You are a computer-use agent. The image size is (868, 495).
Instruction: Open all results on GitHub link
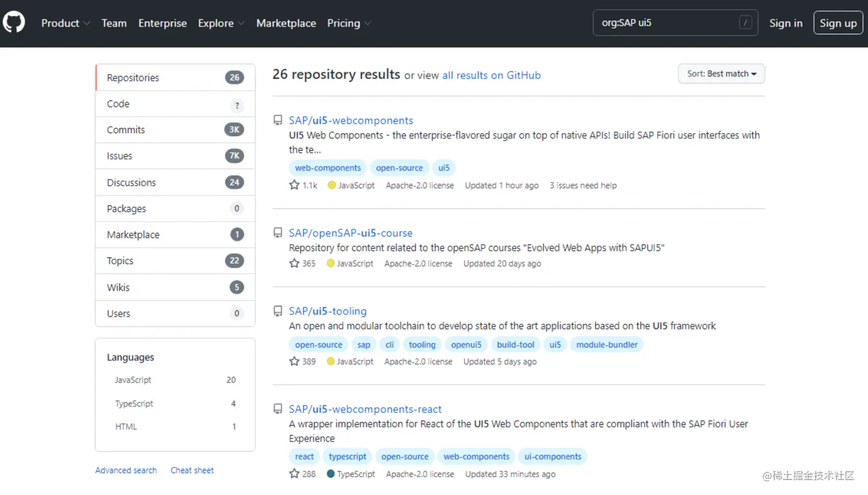point(491,75)
